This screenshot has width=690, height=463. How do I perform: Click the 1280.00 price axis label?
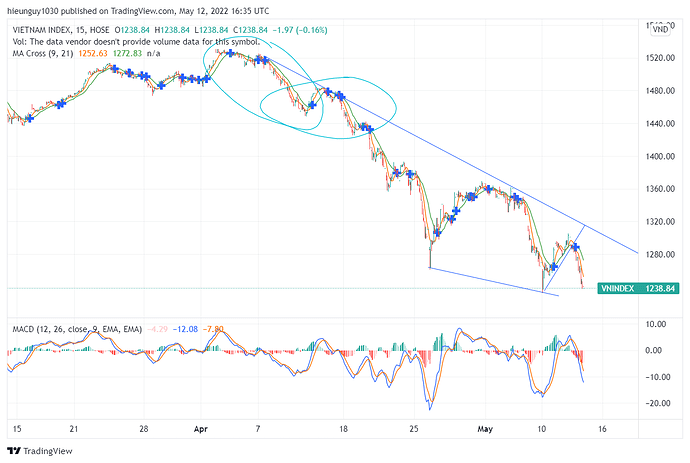click(x=660, y=254)
